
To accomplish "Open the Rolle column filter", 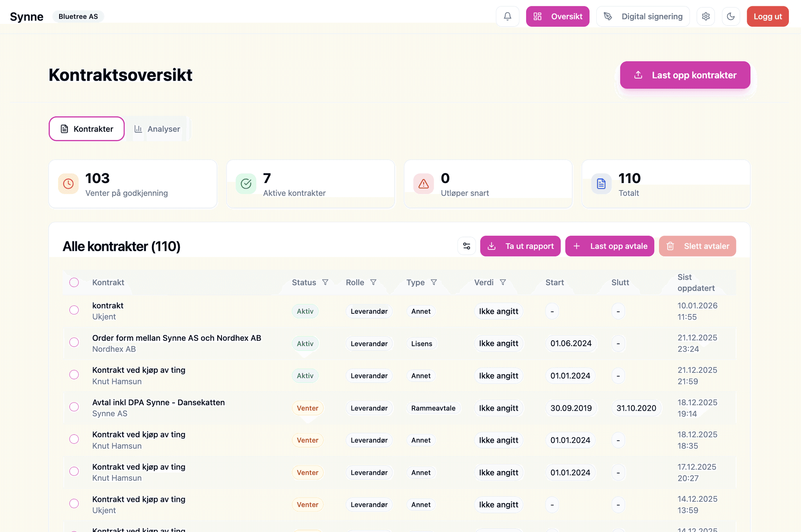I will (373, 282).
